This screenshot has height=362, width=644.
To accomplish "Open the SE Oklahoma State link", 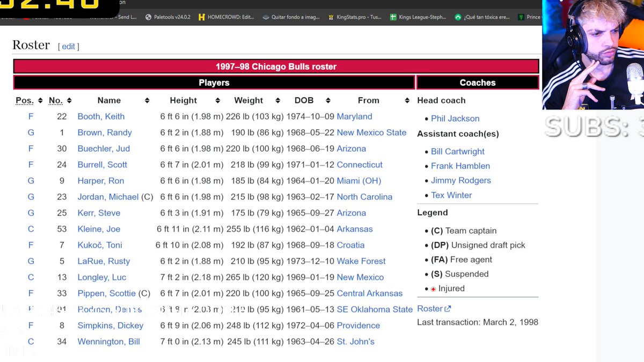I will point(375,309).
